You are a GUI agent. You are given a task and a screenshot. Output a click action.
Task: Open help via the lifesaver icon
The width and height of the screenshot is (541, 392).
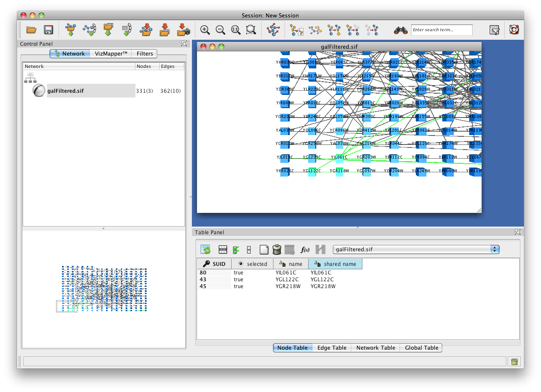click(x=514, y=30)
